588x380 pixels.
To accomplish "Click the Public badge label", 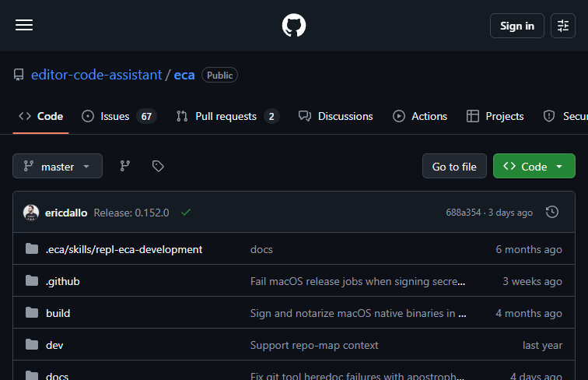I will [x=219, y=75].
